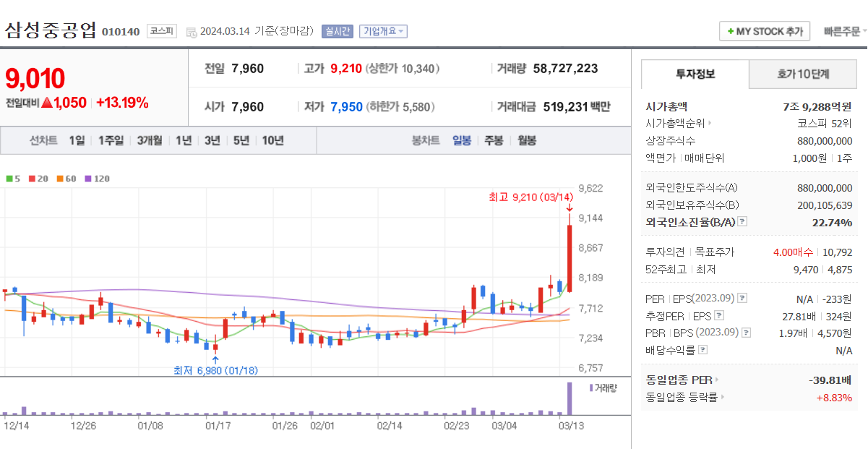Open help icon next to 배당수익률
This screenshot has width=868, height=449.
click(703, 350)
